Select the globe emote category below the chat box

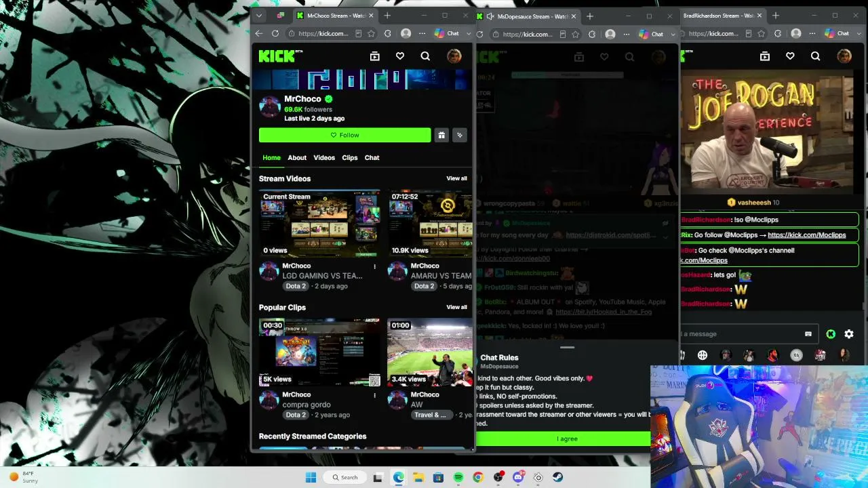coord(703,355)
